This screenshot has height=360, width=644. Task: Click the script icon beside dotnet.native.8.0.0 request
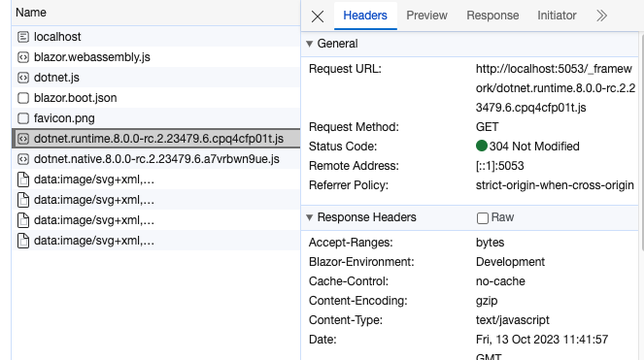(x=23, y=159)
